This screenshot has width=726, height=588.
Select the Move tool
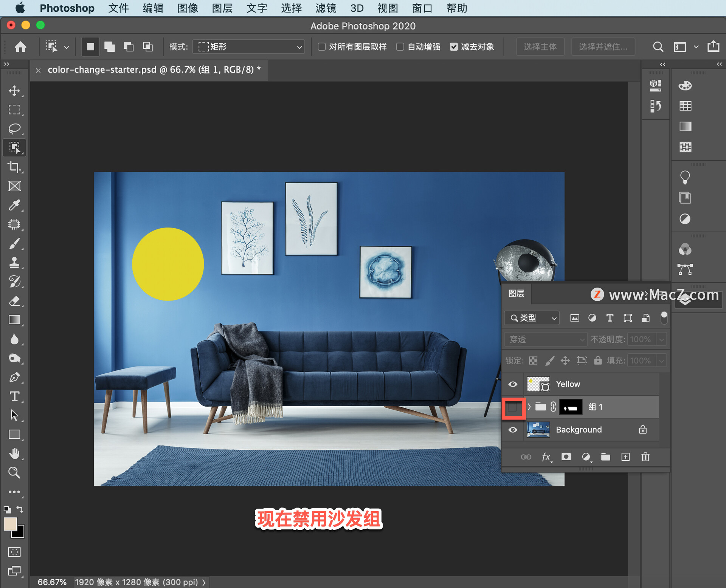point(14,91)
